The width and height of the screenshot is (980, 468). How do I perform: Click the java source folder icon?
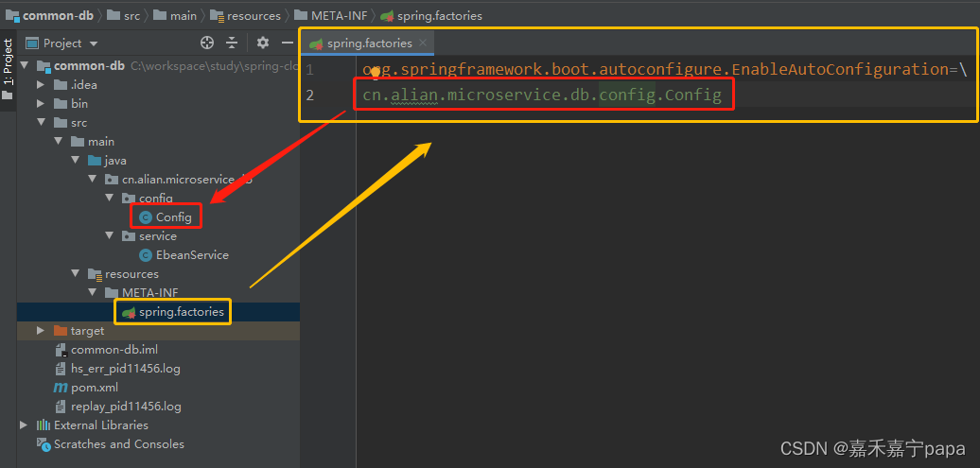(x=95, y=161)
